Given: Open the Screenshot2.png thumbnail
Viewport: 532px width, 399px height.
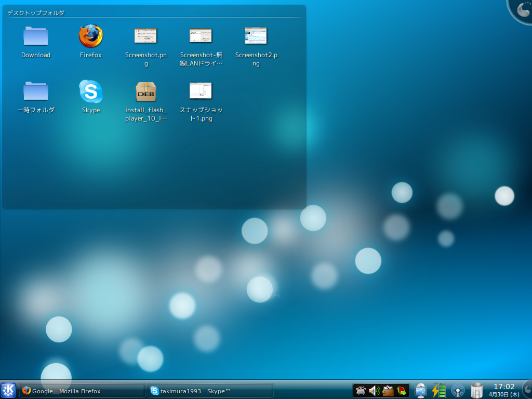Looking at the screenshot, I should coord(256,36).
